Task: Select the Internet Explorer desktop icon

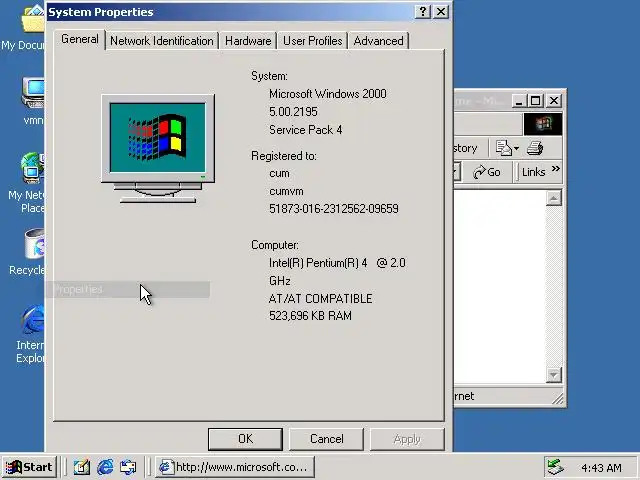Action: (x=31, y=335)
